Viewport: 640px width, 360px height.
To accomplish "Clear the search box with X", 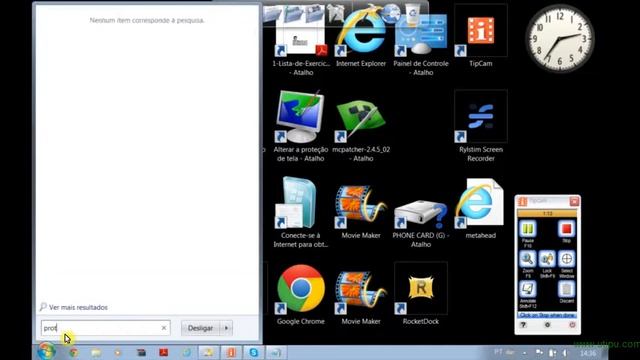I will (164, 328).
